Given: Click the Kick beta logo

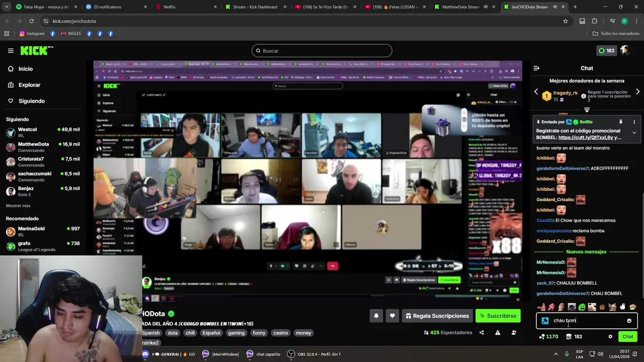Looking at the screenshot, I should (36, 51).
